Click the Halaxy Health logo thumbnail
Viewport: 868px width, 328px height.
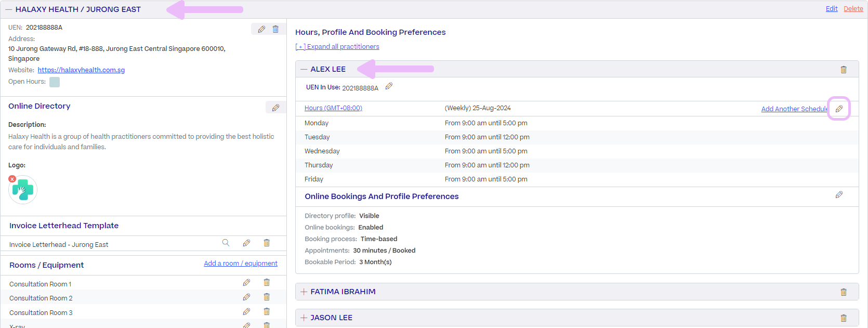[23, 190]
